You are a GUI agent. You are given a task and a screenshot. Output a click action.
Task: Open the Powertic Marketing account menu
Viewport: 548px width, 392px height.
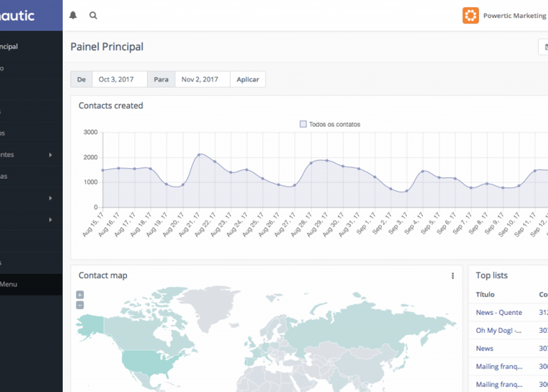tap(514, 15)
